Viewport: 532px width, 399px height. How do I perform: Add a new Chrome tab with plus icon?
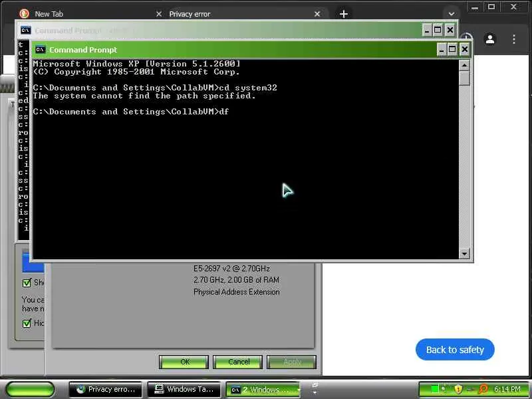click(343, 14)
